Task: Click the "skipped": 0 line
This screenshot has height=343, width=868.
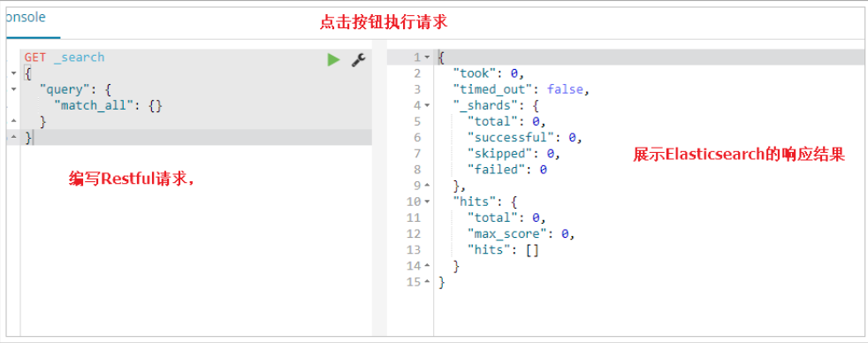Action: click(x=514, y=153)
